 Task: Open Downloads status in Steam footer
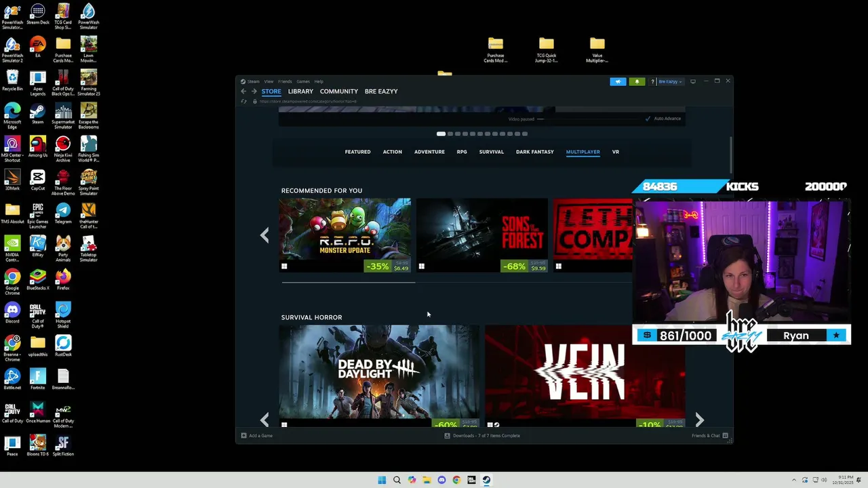(x=482, y=436)
